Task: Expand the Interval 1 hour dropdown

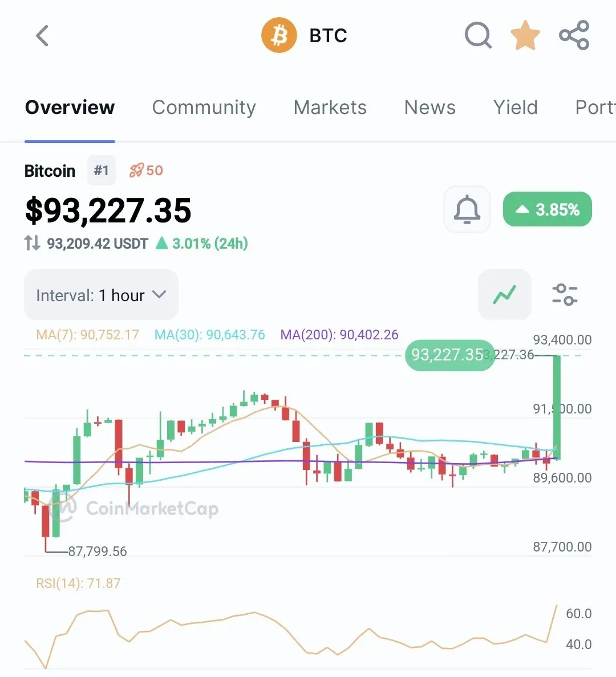Action: 101,295
